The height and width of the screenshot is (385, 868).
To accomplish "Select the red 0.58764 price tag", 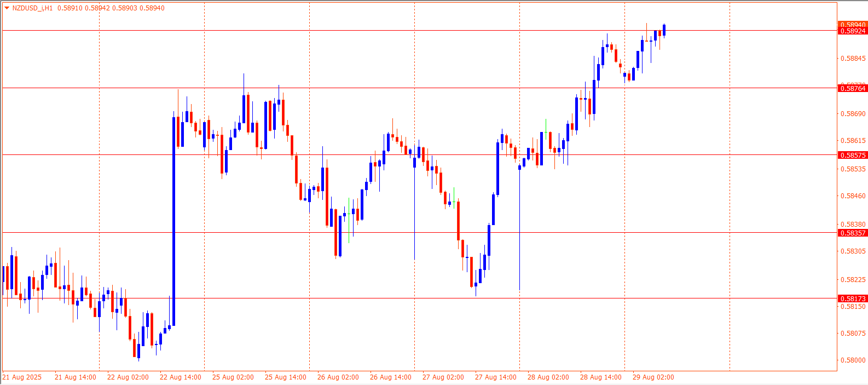I will [x=853, y=88].
